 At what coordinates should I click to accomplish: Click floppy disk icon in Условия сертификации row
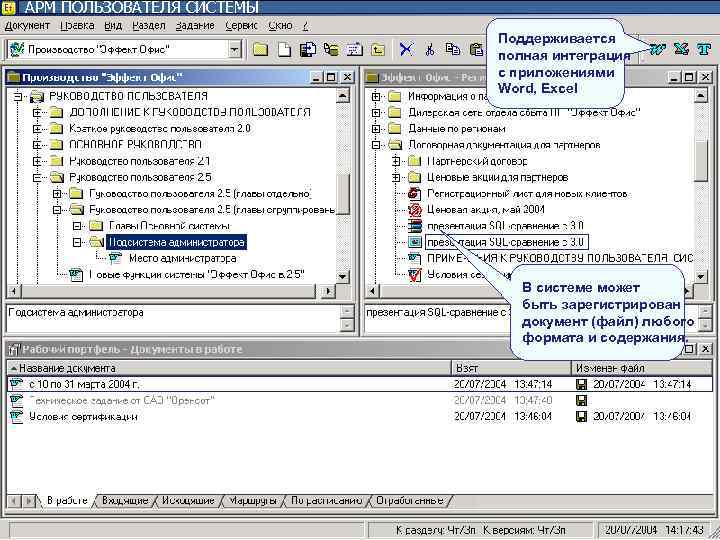(581, 416)
